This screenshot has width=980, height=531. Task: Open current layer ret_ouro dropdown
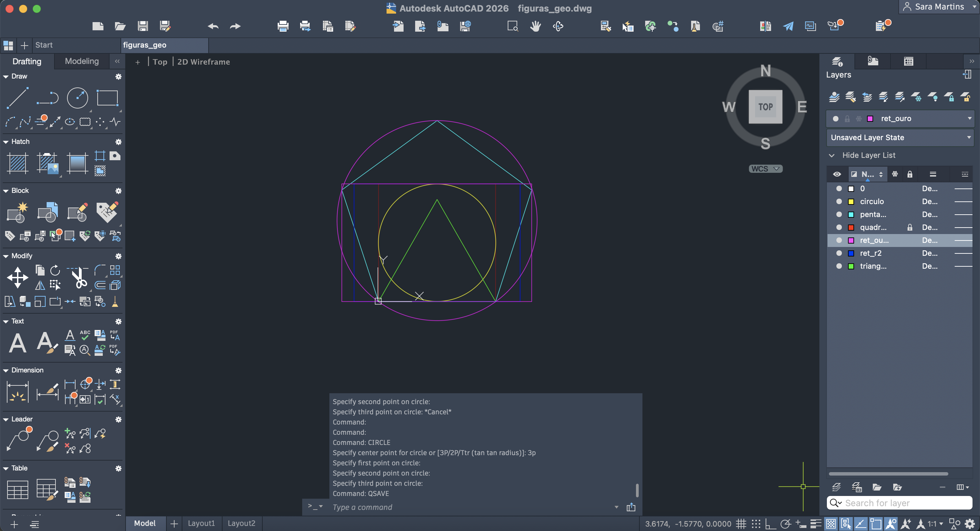(x=969, y=119)
